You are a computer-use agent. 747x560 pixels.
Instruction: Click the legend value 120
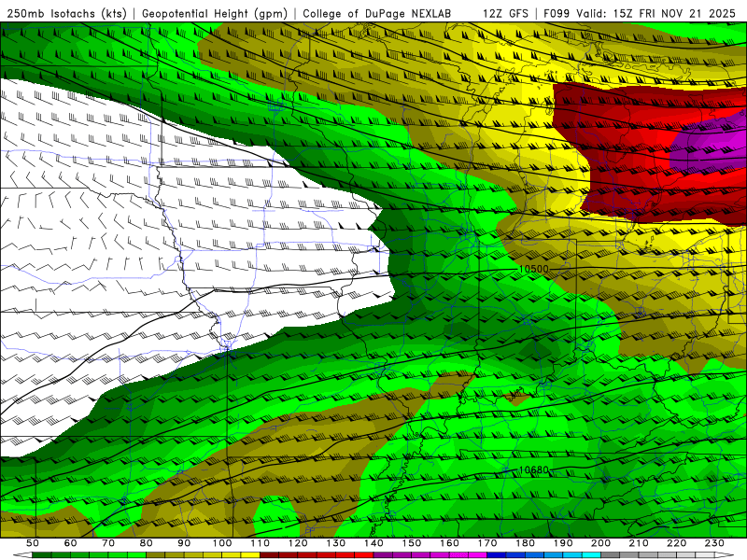(x=298, y=543)
